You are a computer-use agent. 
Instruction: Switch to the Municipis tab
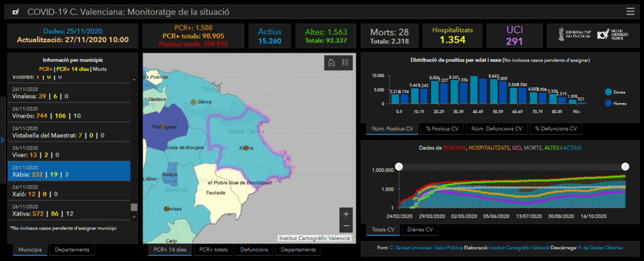pos(30,249)
